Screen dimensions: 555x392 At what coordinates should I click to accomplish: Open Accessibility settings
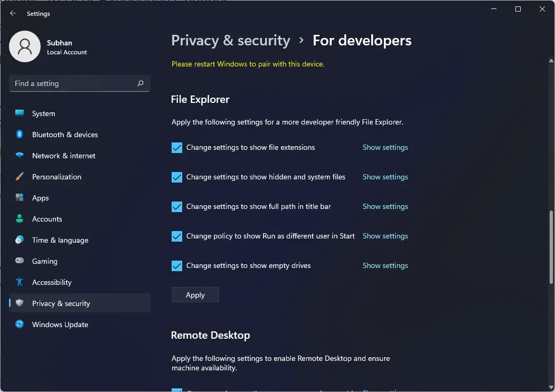click(80, 282)
